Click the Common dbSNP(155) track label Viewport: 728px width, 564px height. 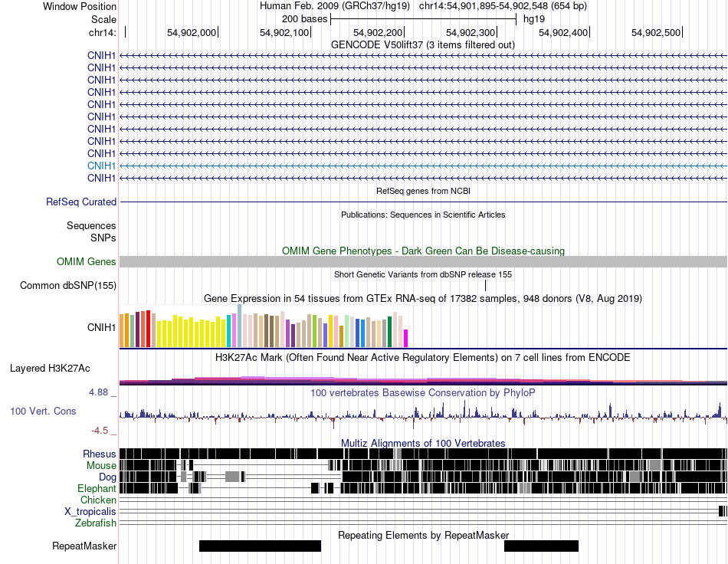[x=67, y=286]
